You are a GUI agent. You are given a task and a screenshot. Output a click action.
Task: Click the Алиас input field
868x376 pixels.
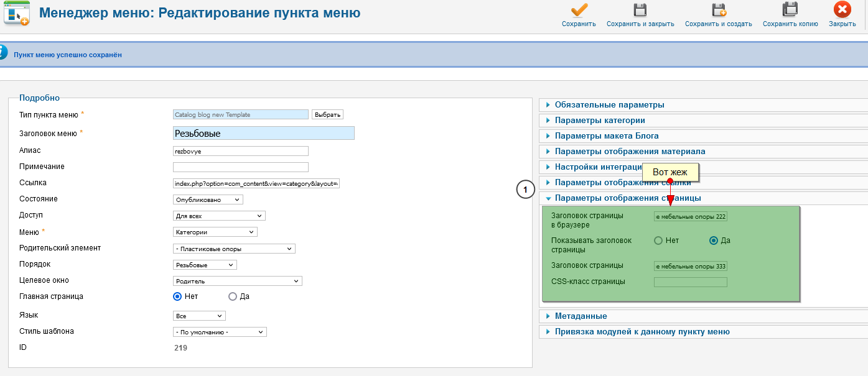pos(240,151)
